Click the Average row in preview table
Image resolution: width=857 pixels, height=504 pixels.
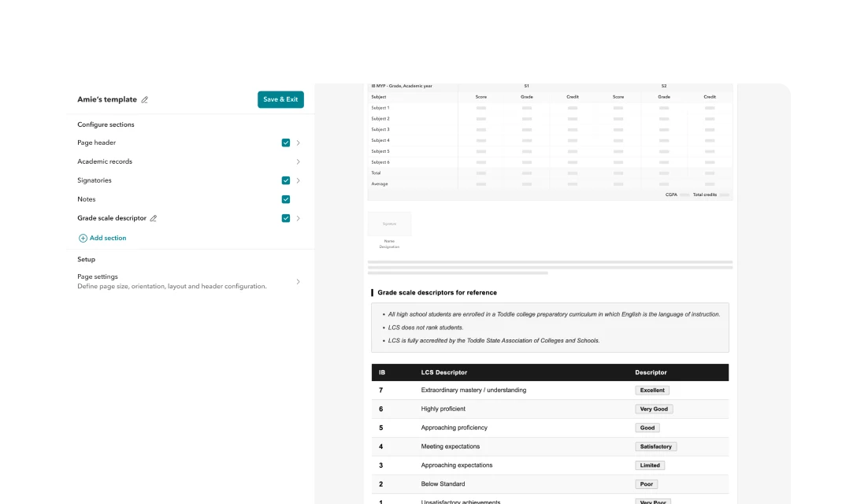pos(550,183)
